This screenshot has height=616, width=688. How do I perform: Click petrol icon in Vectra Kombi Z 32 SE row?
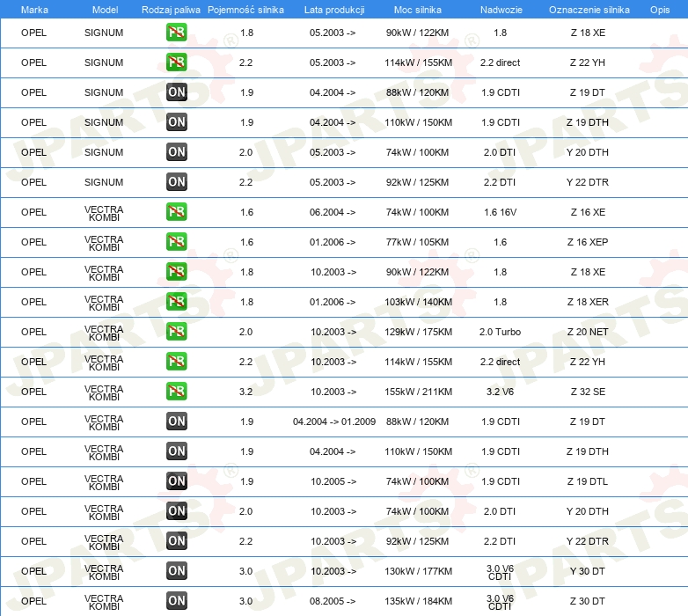point(176,392)
